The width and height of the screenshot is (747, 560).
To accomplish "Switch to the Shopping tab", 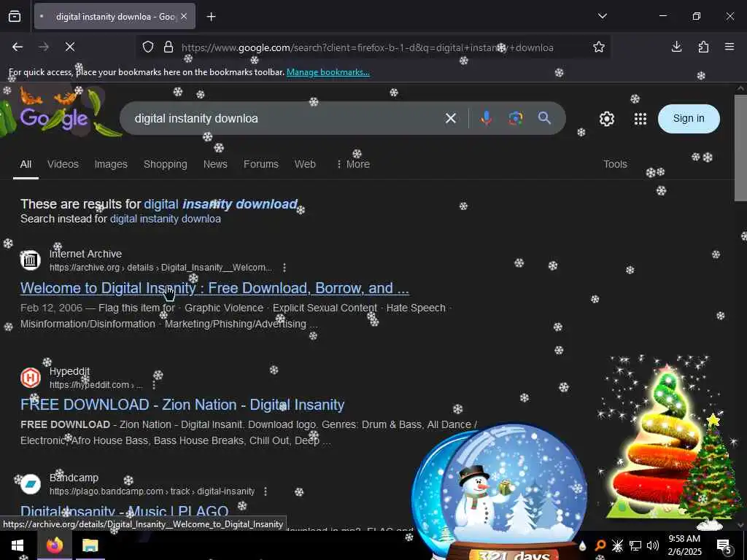I will 166,164.
